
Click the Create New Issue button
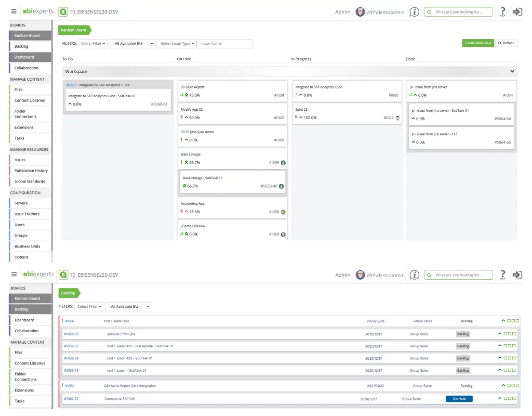(478, 43)
